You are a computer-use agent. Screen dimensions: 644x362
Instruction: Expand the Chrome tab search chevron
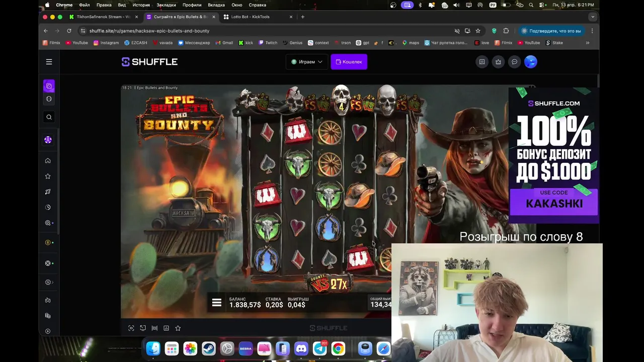point(592,17)
